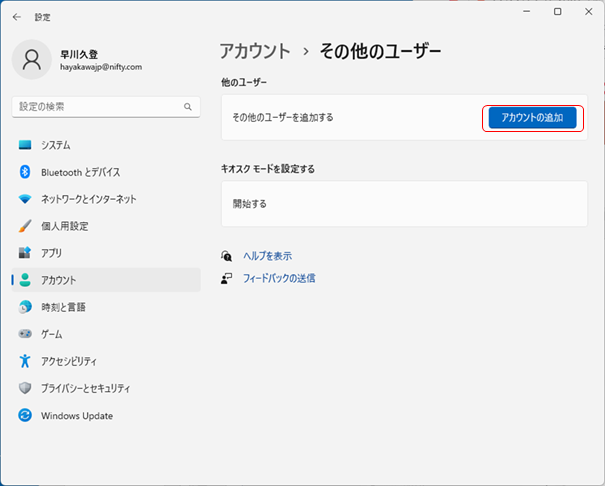Click the search magnifier icon

187,106
